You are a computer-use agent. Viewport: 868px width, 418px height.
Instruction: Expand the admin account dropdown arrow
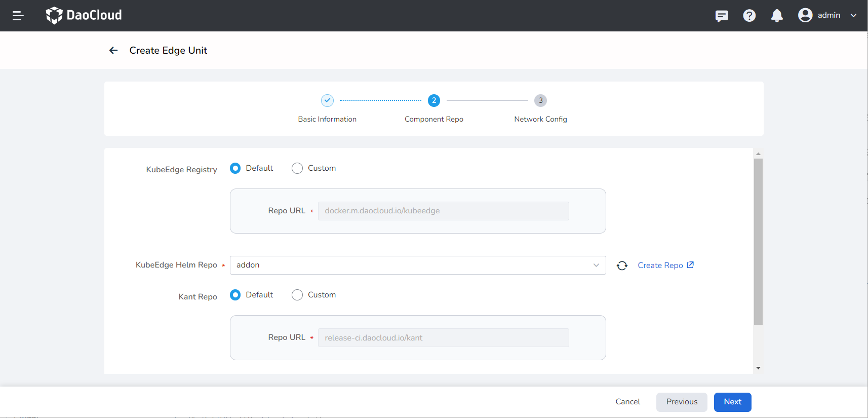pos(853,16)
